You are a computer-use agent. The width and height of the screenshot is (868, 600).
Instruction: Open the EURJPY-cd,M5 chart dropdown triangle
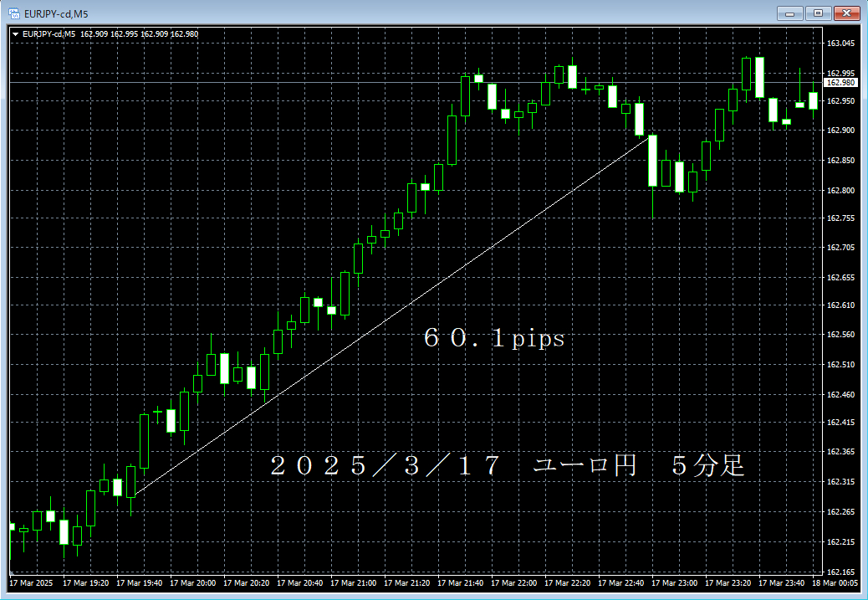tap(15, 33)
